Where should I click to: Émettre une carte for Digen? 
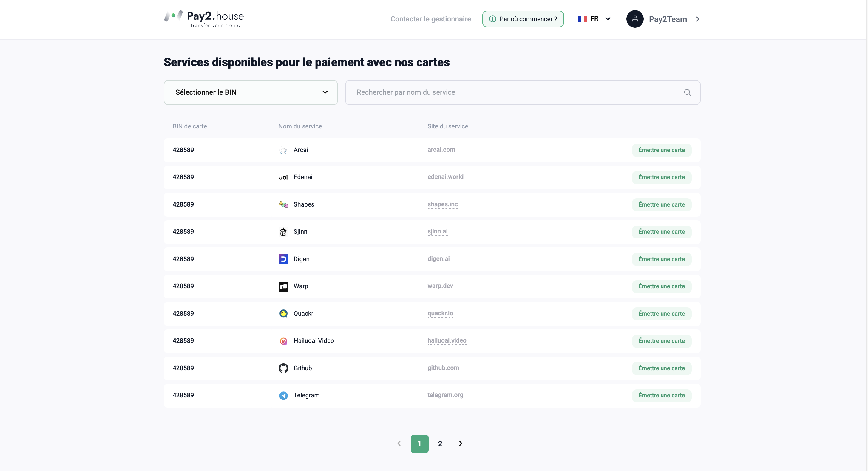[662, 259]
